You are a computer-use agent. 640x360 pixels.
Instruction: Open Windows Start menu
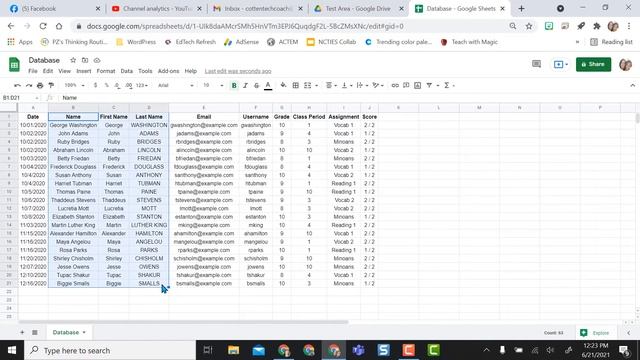click(12, 350)
